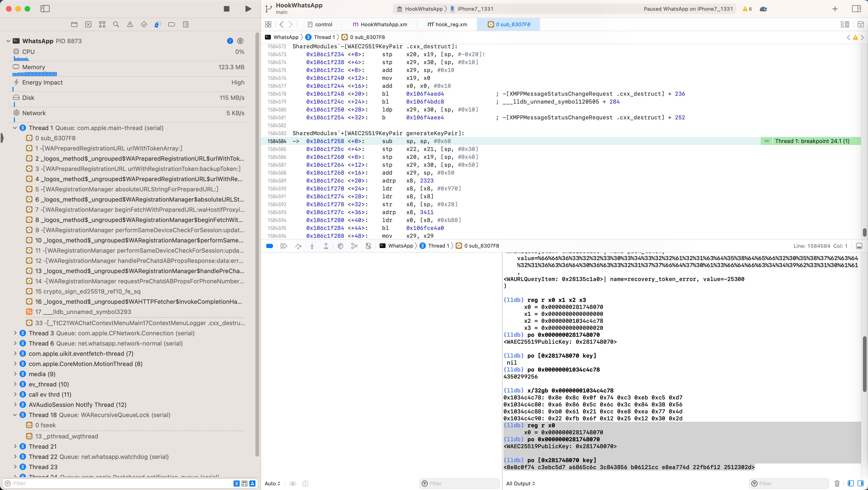Expand Thread 3 com.apple.CFNetwork queue
The width and height of the screenshot is (868, 490).
pos(15,333)
